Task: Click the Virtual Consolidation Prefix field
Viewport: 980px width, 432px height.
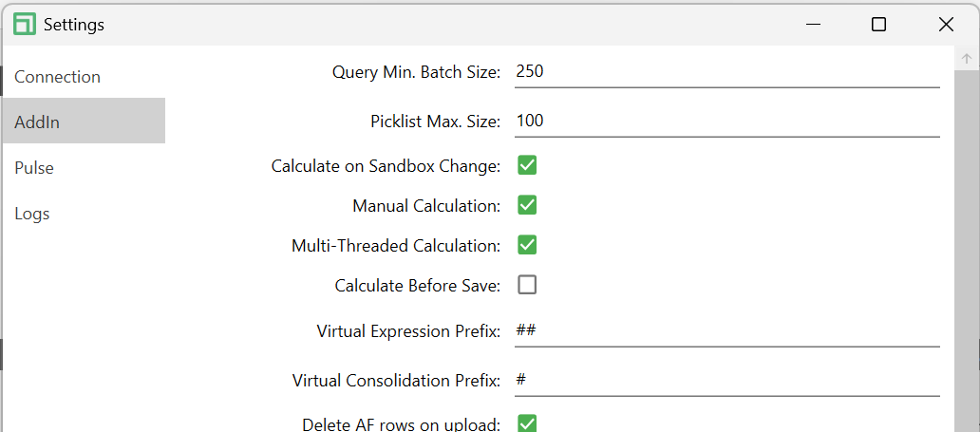Action: [x=726, y=380]
